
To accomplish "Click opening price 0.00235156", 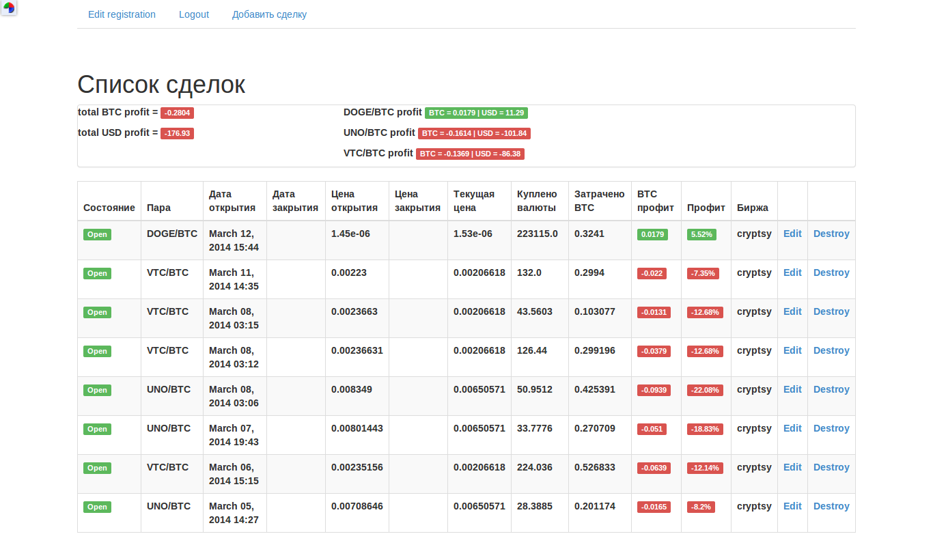I will click(357, 467).
